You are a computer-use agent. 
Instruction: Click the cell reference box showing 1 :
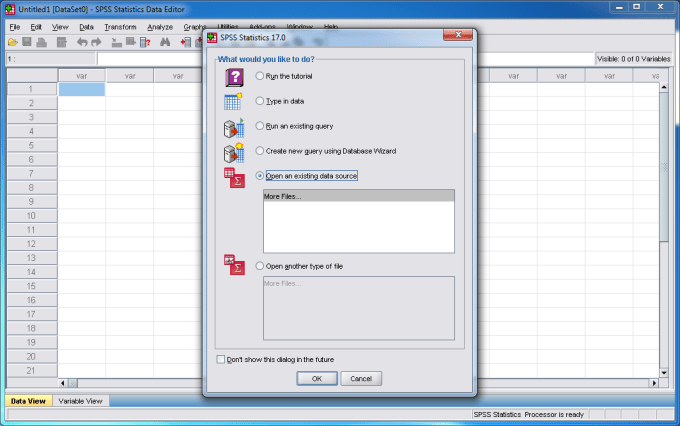click(x=50, y=59)
